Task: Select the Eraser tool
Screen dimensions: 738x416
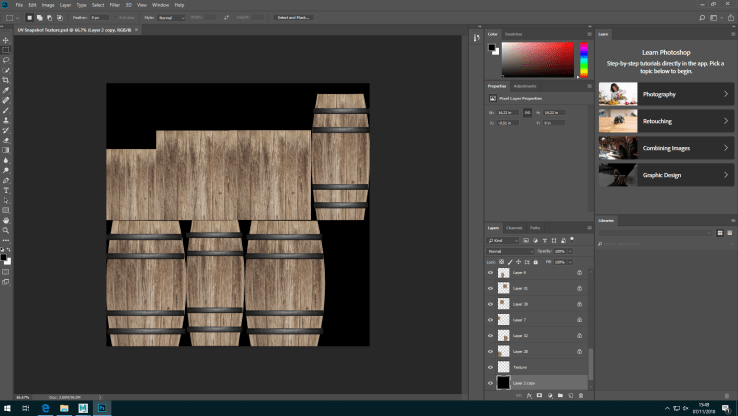Action: [6, 140]
